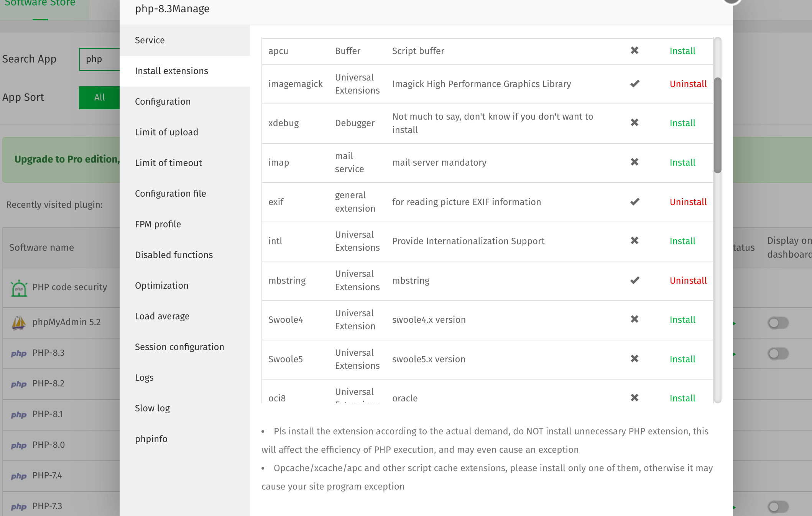Install the apcu extension

point(682,51)
